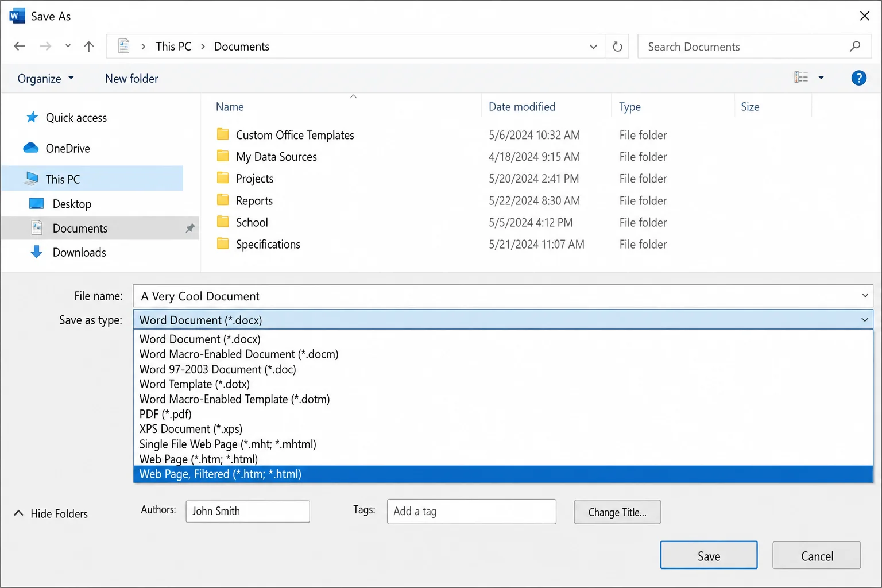Click the Downloads arrow icon

pos(36,252)
